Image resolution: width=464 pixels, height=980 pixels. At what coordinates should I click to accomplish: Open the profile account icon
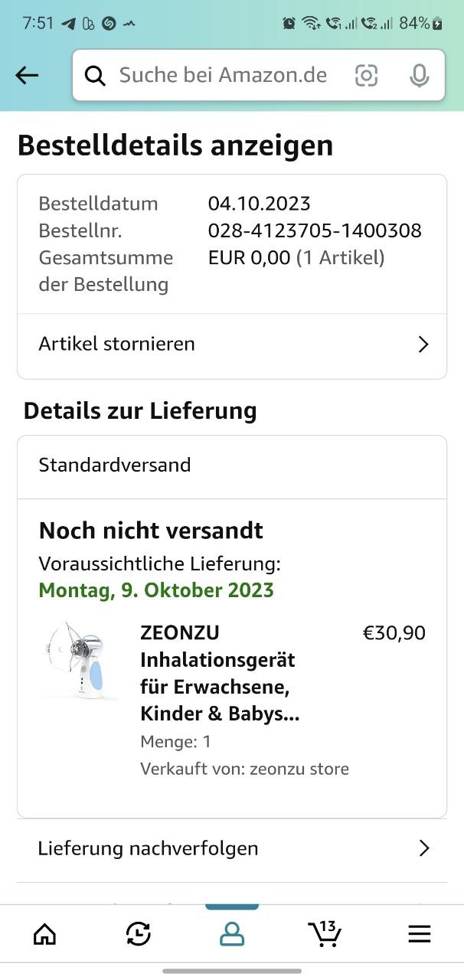[x=231, y=933]
